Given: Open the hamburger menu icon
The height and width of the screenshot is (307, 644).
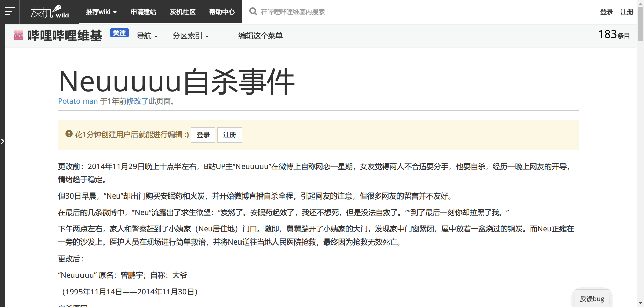Looking at the screenshot, I should click(x=9, y=12).
